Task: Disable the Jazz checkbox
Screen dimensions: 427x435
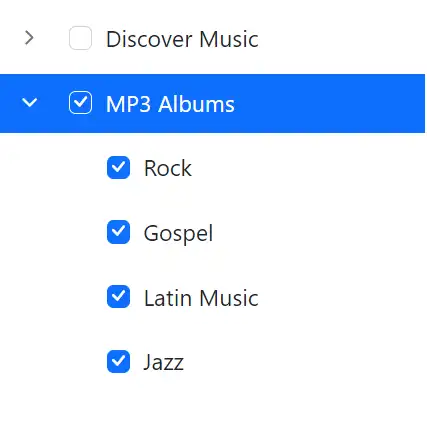Action: click(118, 362)
